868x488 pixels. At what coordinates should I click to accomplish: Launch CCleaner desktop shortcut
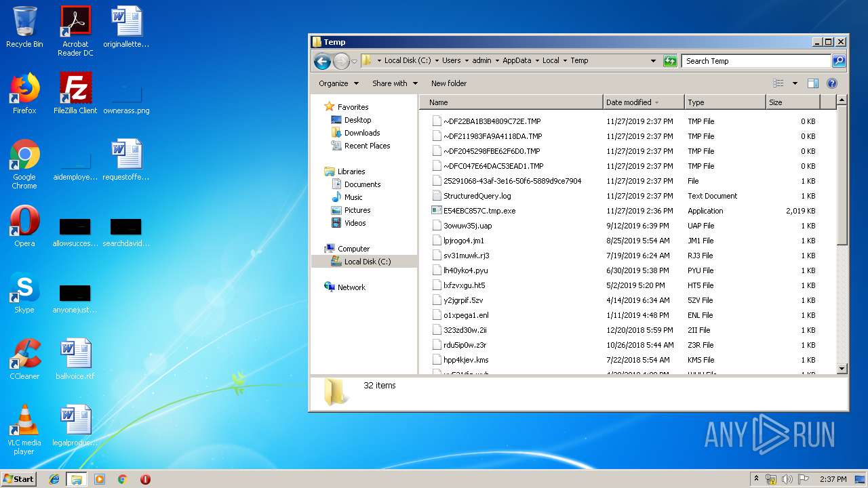24,359
